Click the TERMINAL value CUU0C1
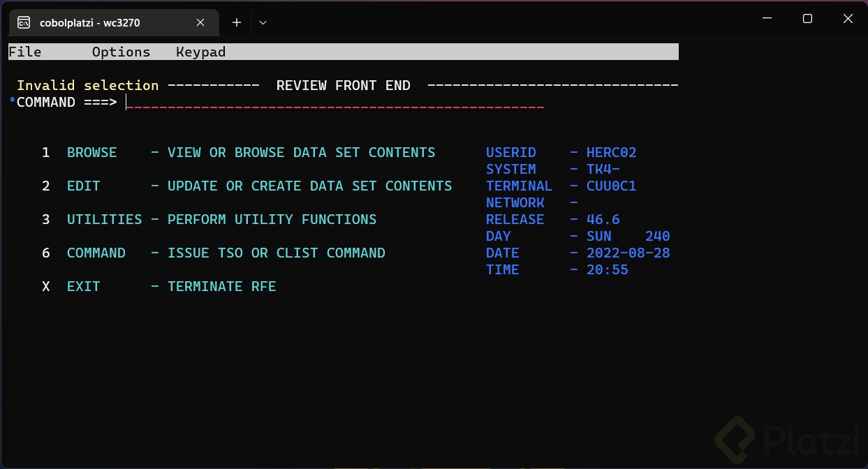Image resolution: width=868 pixels, height=469 pixels. (611, 186)
